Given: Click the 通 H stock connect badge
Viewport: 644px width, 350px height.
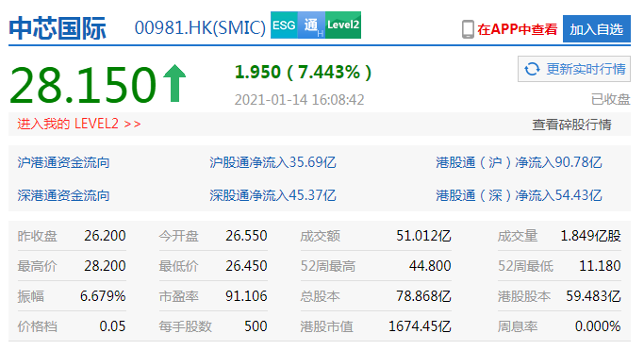Looking at the screenshot, I should point(311,25).
